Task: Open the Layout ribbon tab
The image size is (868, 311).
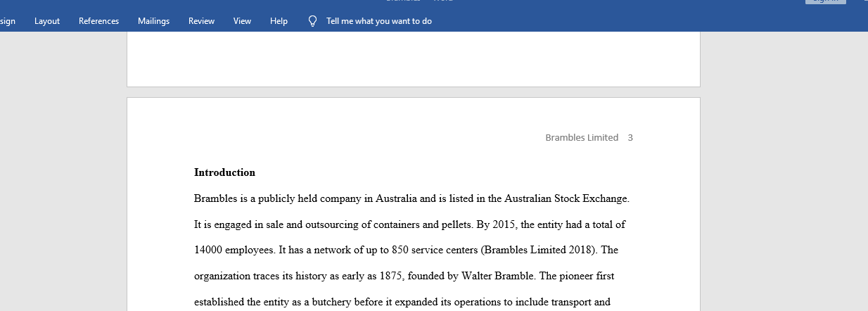Action: [x=47, y=21]
